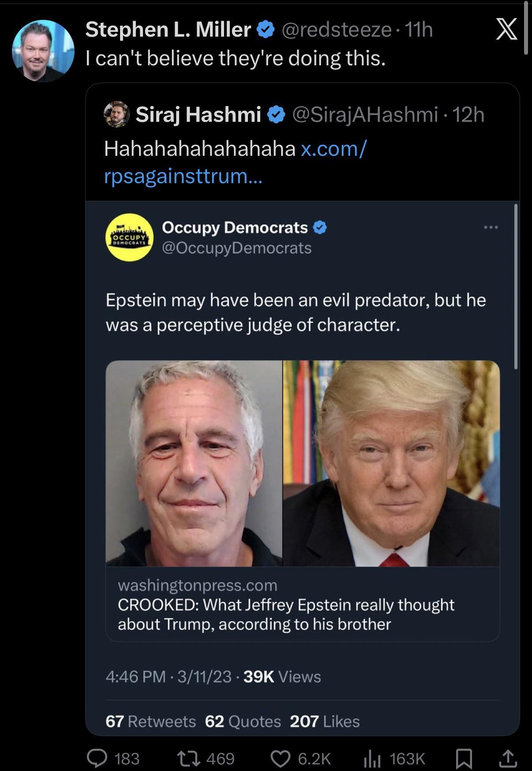Click the reply comment icon
This screenshot has width=532, height=771.
[x=97, y=758]
